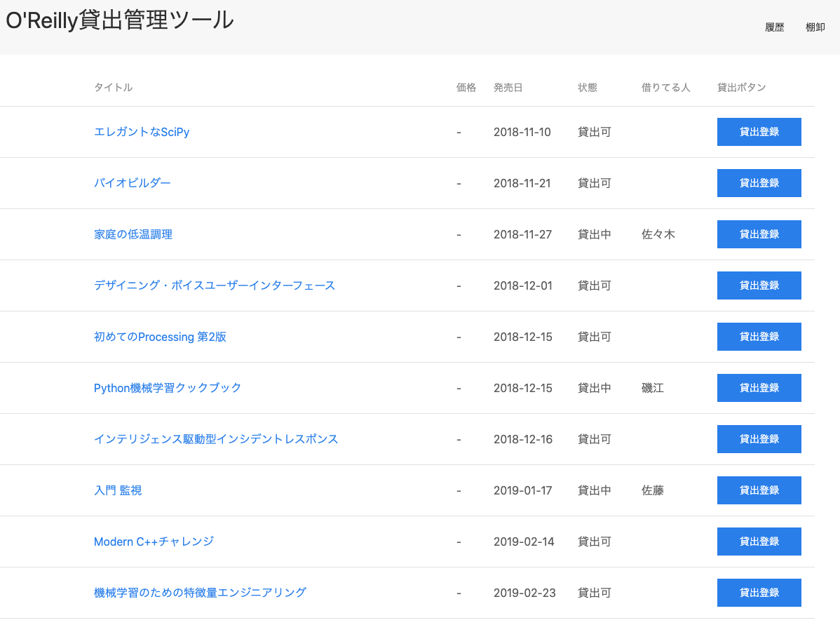Click 貸出中 status in 入門 監視 row
The height and width of the screenshot is (625, 840).
[x=594, y=490]
